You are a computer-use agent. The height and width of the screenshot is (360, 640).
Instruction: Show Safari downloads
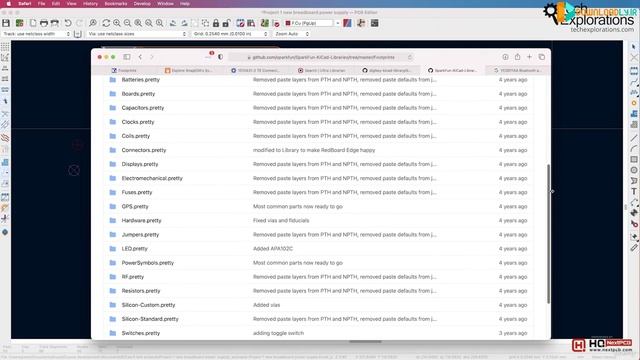coord(505,57)
